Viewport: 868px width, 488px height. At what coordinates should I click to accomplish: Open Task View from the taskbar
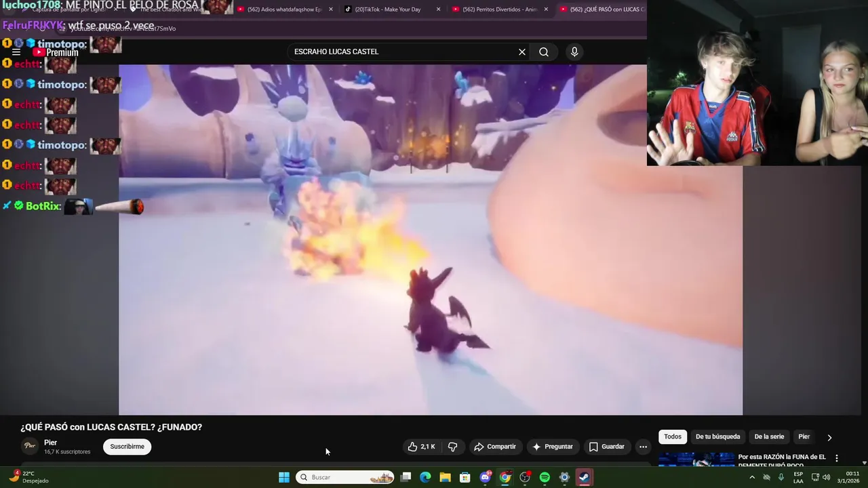[x=406, y=477]
